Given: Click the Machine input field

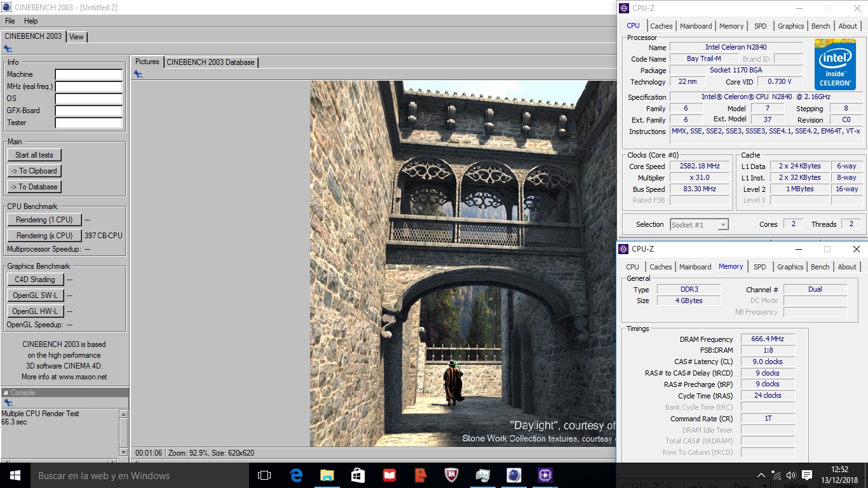Looking at the screenshot, I should (89, 75).
